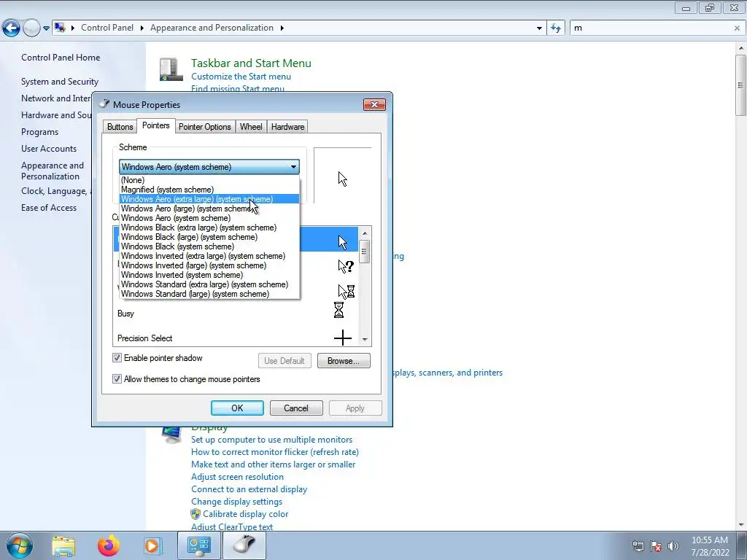Click the Mouse Properties title icon

point(104,104)
